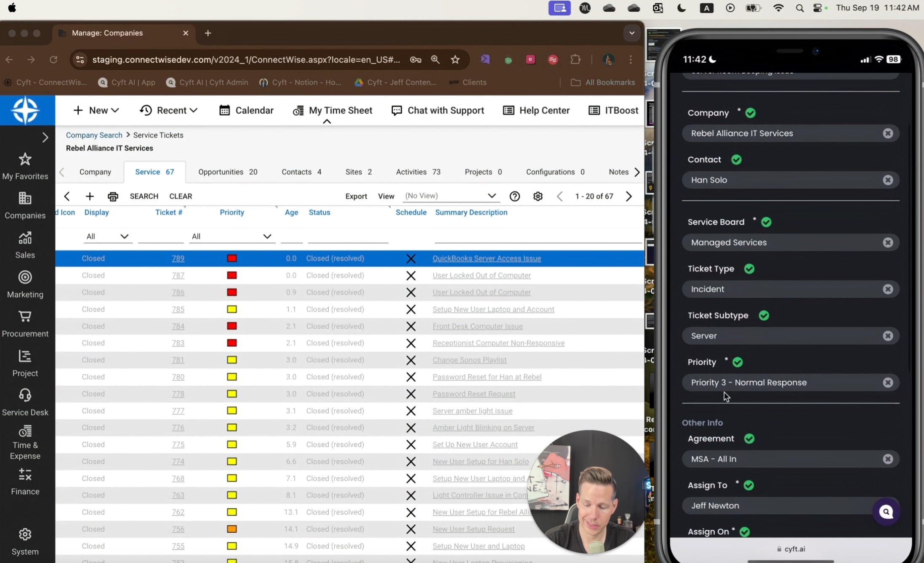The width and height of the screenshot is (924, 563).
Task: Click the Company Search breadcrumb link
Action: (x=94, y=135)
